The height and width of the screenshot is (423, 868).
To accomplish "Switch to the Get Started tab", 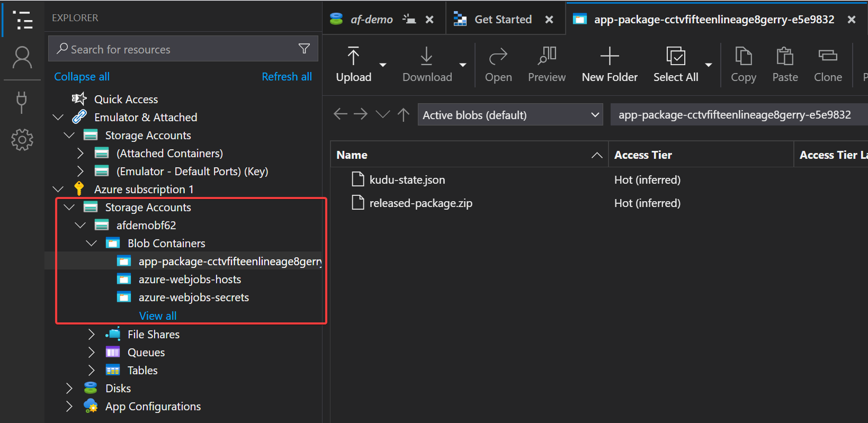I will pyautogui.click(x=503, y=20).
